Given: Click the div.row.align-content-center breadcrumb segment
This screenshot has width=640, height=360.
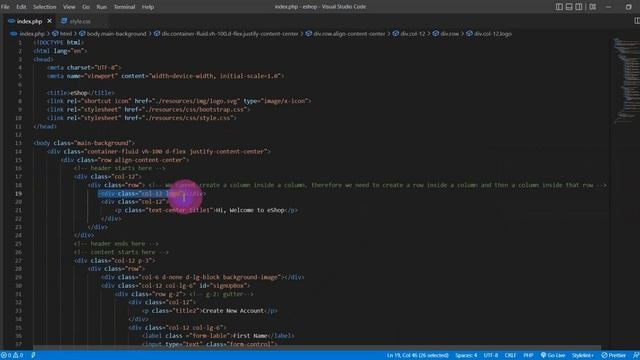Looking at the screenshot, I should (349, 34).
